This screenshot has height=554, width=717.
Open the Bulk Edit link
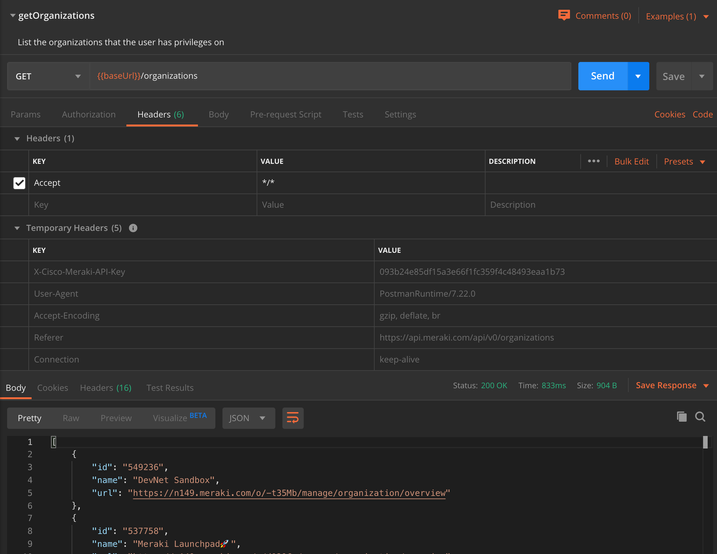tap(631, 161)
